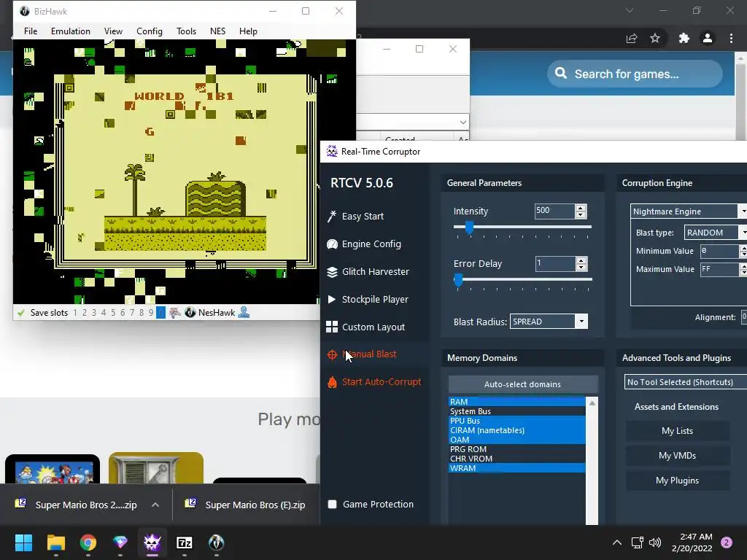
Task: Deselect CIRAM (nametables) domain
Action: click(517, 430)
